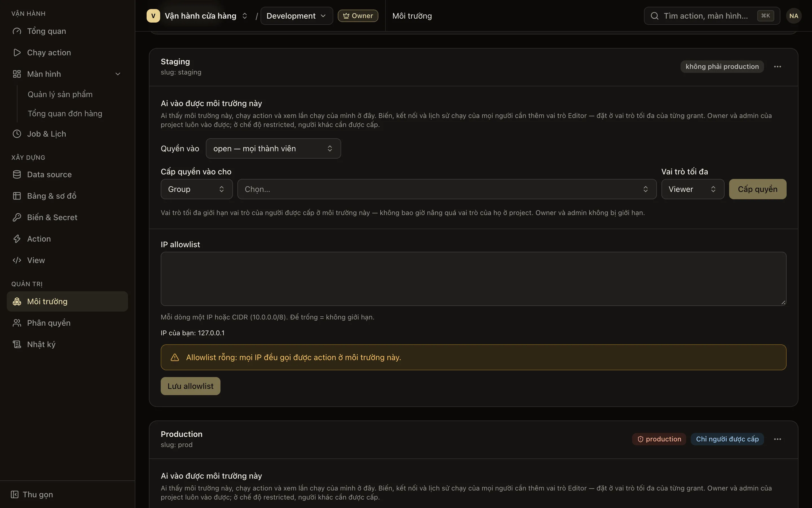Screen dimensions: 812x508
Task: Click the Cấp quyền button
Action: 758,189
